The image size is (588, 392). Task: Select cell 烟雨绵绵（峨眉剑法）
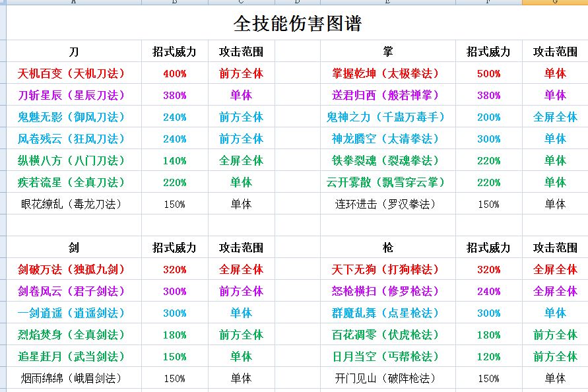[74, 377]
